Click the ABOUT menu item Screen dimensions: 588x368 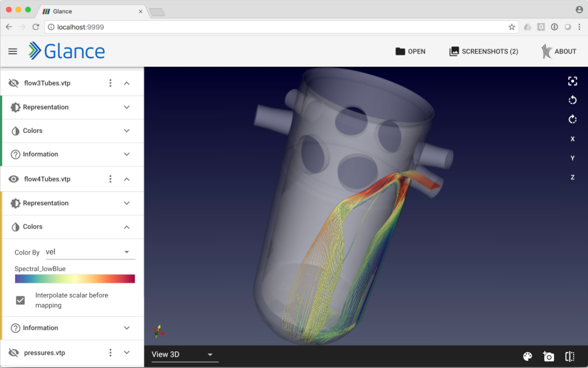(559, 52)
